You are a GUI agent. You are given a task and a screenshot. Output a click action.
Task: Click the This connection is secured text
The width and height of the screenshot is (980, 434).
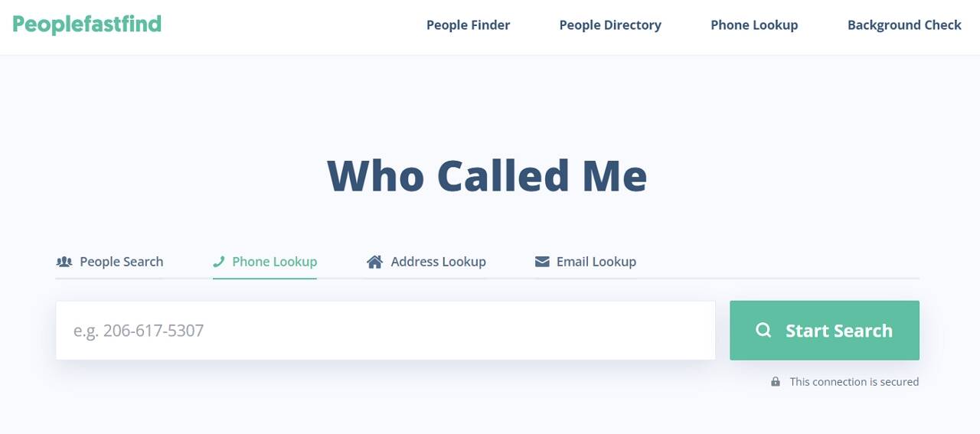854,382
